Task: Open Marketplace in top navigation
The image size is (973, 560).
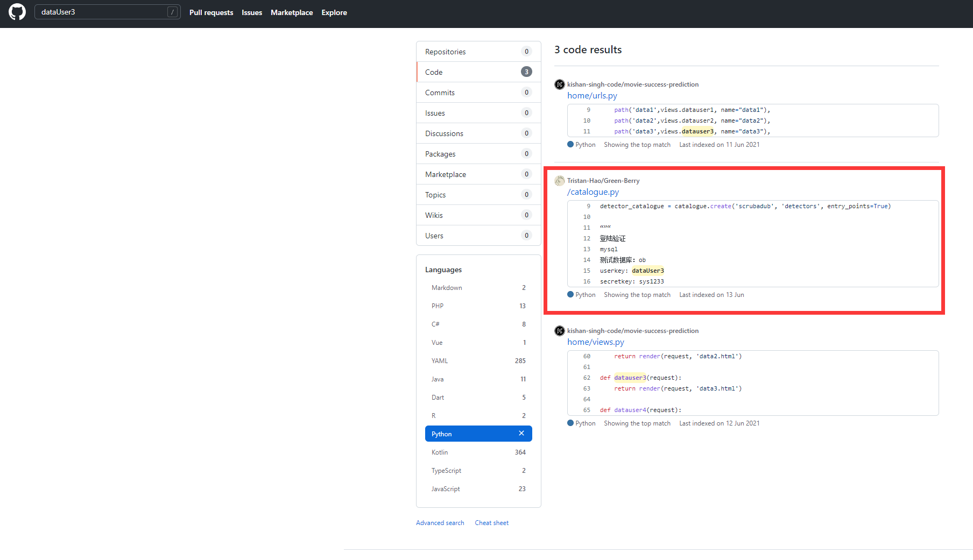Action: pos(291,12)
